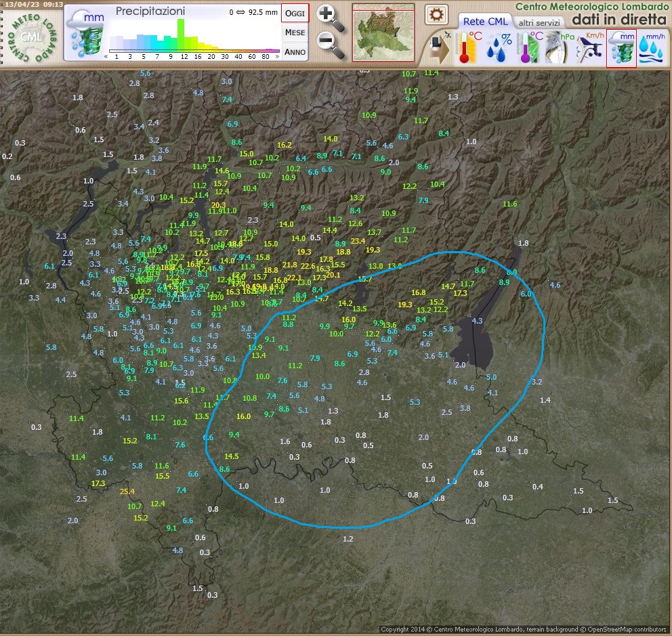
Task: Select the mm precipitation accumulation icon
Action: (x=621, y=49)
